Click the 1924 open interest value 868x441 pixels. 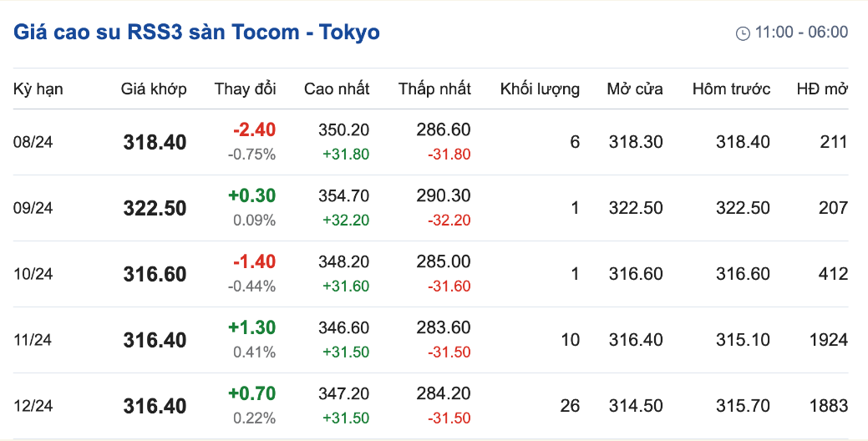[829, 340]
